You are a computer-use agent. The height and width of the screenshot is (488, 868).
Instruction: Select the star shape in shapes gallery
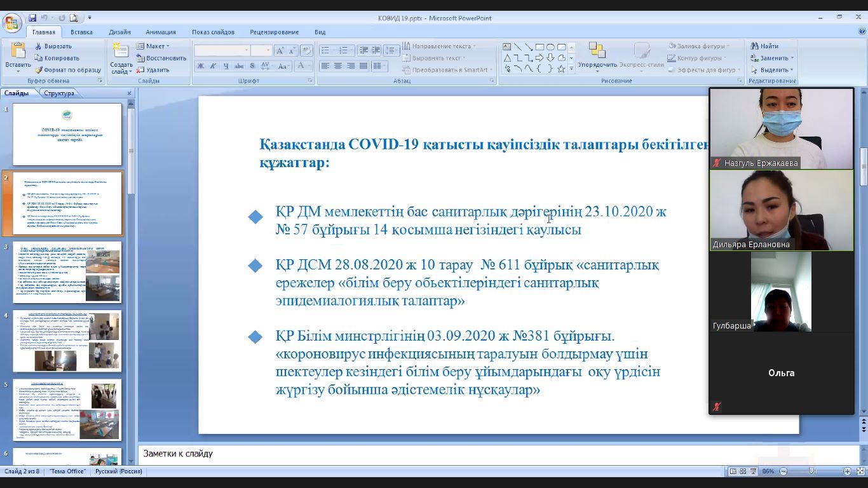(561, 69)
